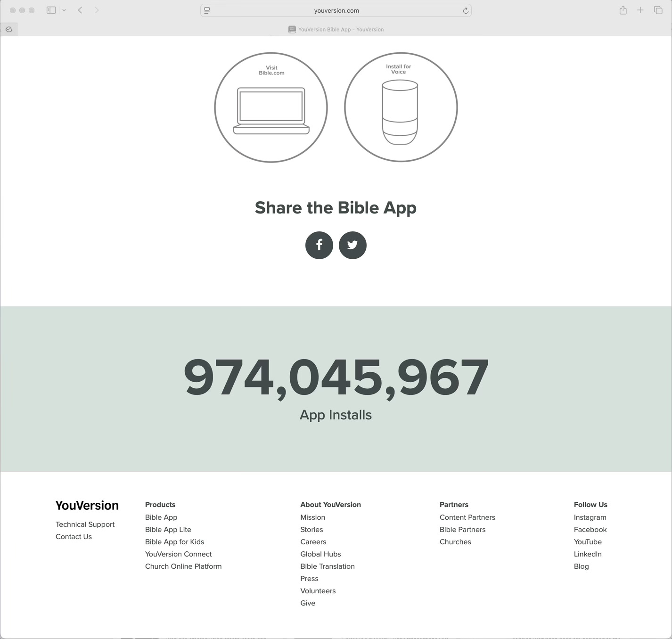Open the pinned history tab icon
This screenshot has width=672, height=639.
click(8, 29)
